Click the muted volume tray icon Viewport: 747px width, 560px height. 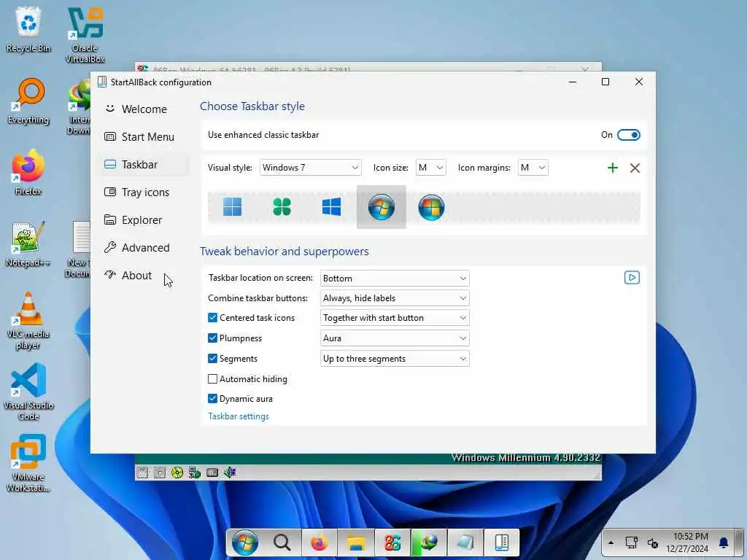point(653,542)
